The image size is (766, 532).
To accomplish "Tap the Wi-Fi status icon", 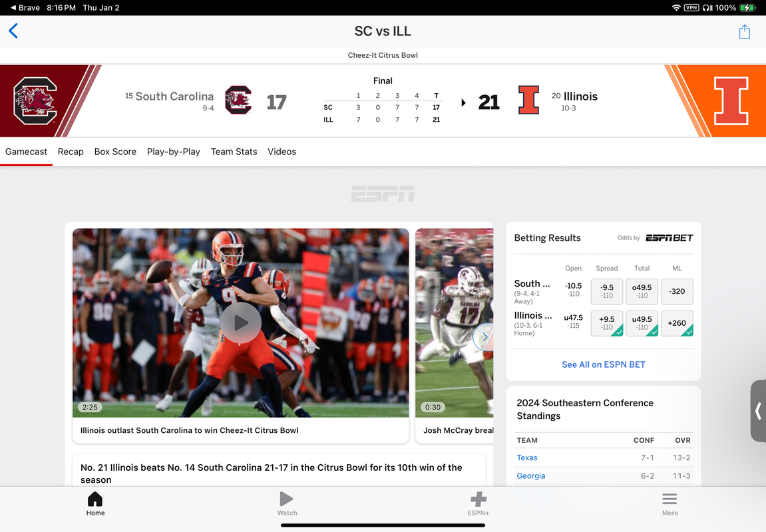I will coord(676,7).
